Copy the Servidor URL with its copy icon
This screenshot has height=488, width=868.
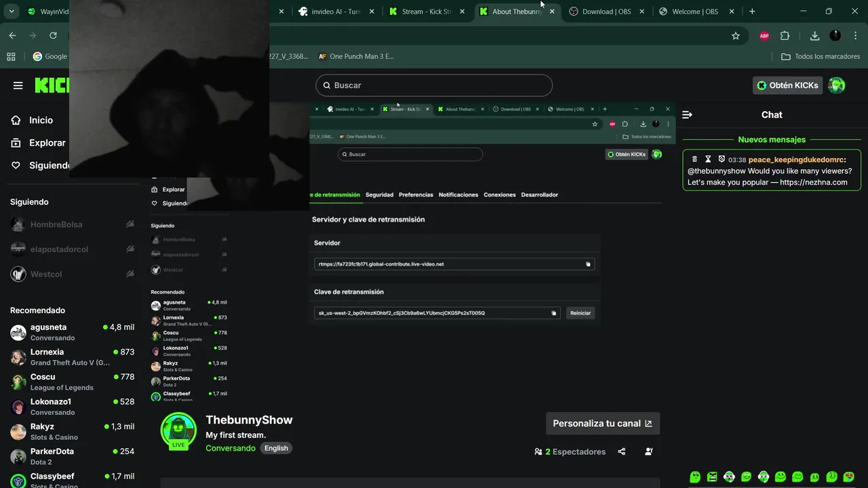tap(588, 264)
